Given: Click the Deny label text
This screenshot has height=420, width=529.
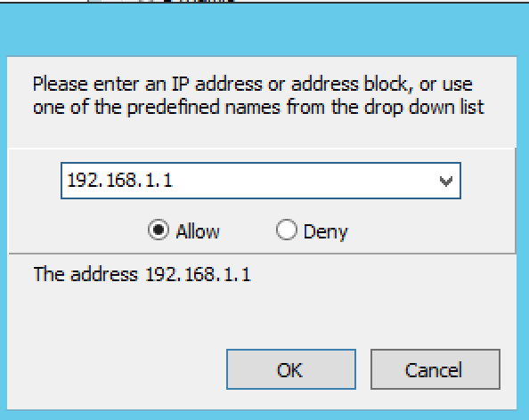Looking at the screenshot, I should 326,232.
